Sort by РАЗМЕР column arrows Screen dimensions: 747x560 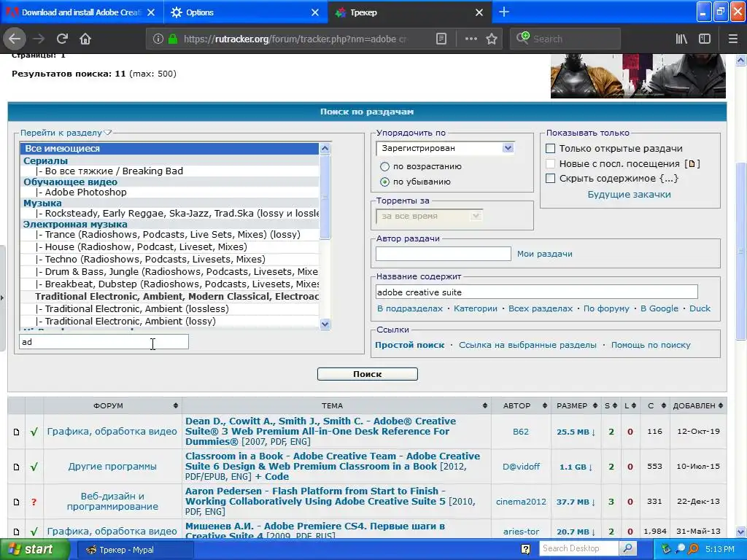pos(595,405)
